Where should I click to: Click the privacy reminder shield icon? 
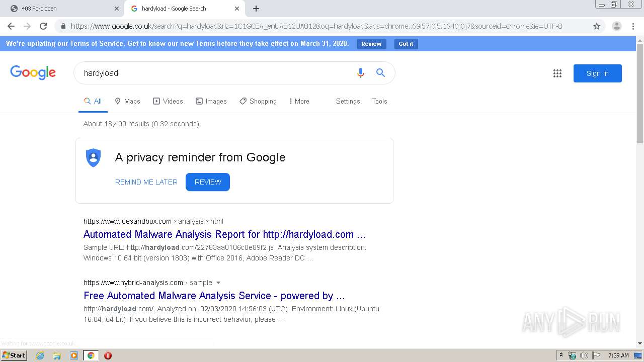point(94,157)
